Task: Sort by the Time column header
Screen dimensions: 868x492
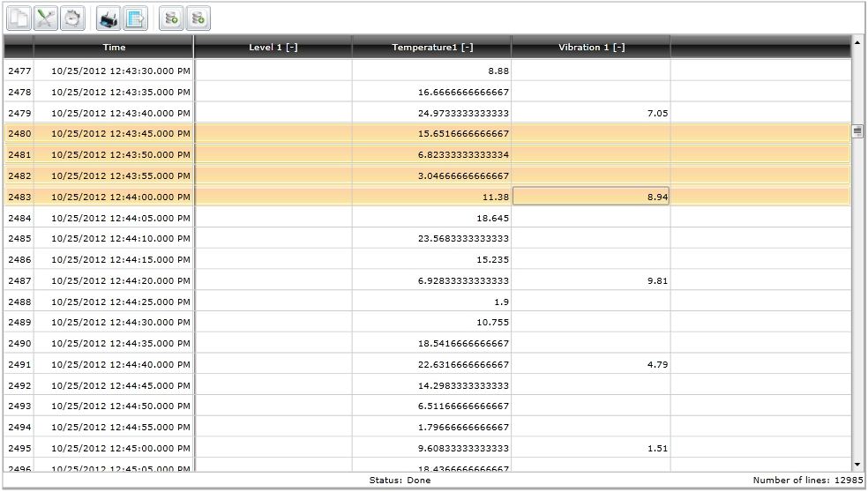Action: 114,48
